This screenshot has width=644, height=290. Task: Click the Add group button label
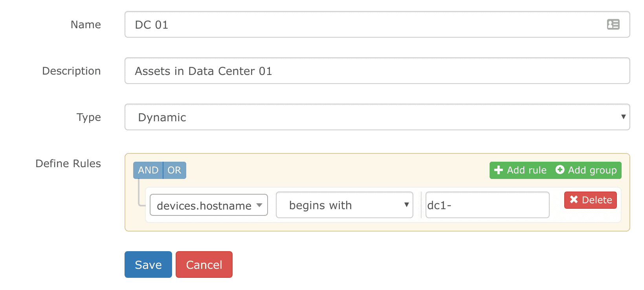pyautogui.click(x=592, y=170)
